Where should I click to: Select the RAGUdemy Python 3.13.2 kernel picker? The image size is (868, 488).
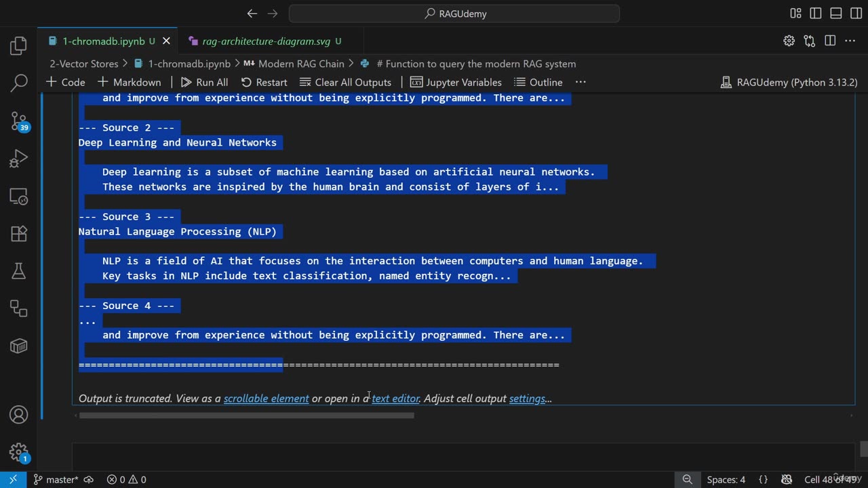tap(789, 82)
